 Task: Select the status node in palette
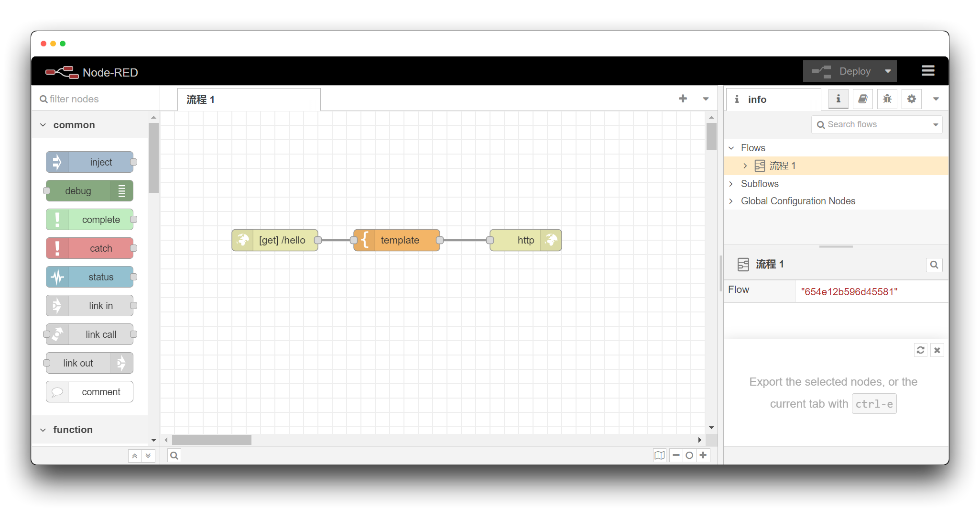90,277
